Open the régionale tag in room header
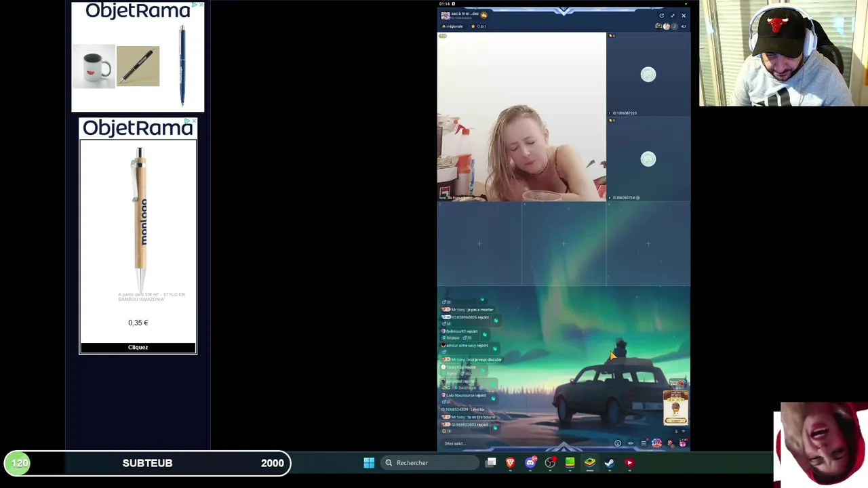The image size is (868, 488). pos(452,26)
